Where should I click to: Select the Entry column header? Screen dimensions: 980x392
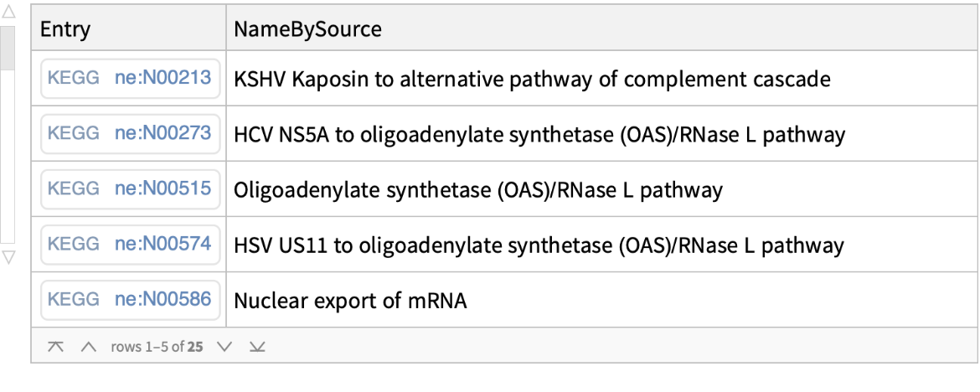click(66, 30)
